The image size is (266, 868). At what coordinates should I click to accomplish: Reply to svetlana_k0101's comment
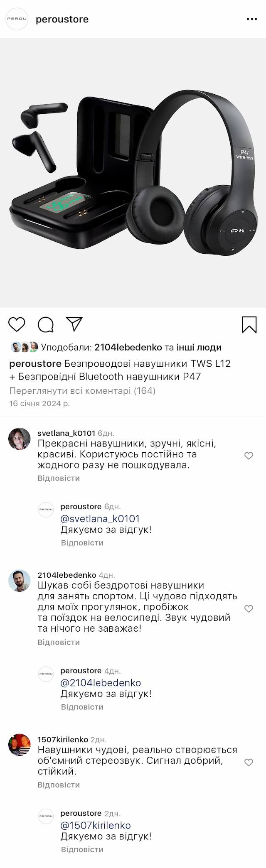(x=59, y=478)
